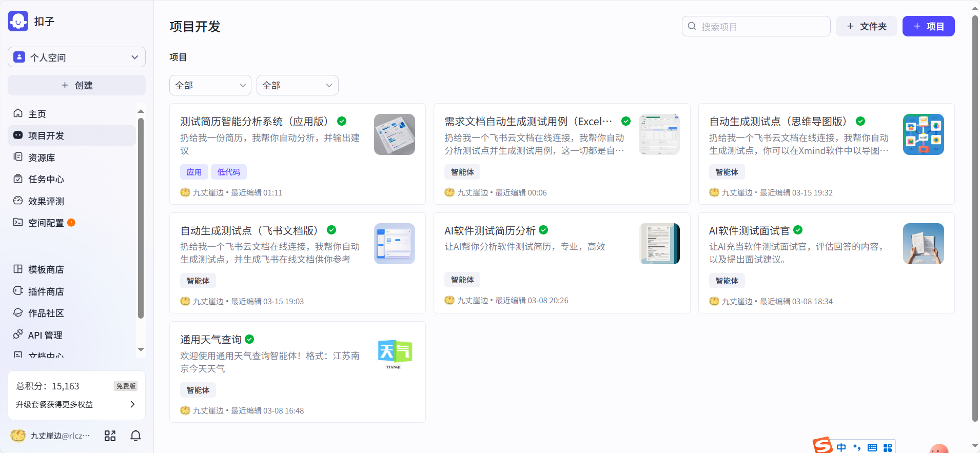Click 升级套餐获得更多权益 upgrade arrow
The height and width of the screenshot is (453, 980).
pyautogui.click(x=132, y=404)
